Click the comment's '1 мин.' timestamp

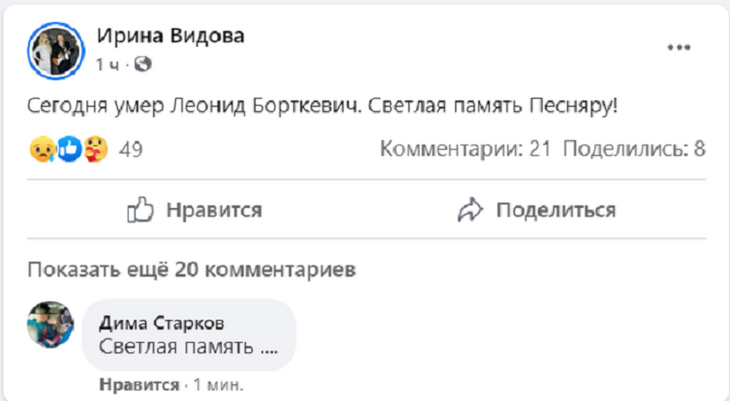217,385
